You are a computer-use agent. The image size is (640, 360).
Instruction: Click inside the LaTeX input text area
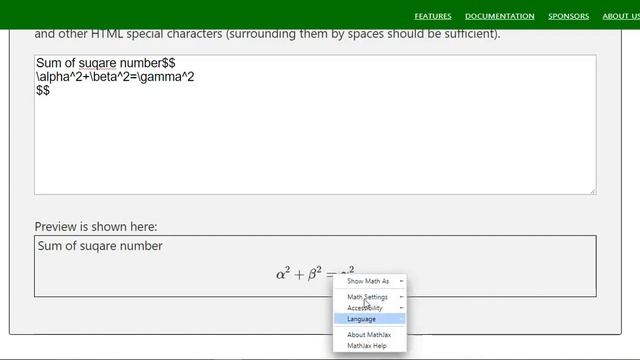[315, 124]
